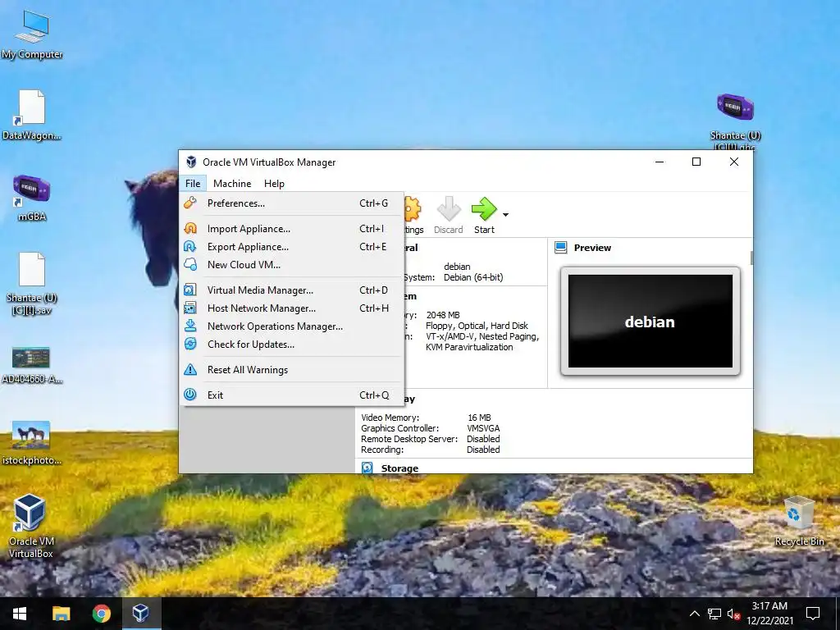
Task: Open the Help menu
Action: tap(274, 183)
